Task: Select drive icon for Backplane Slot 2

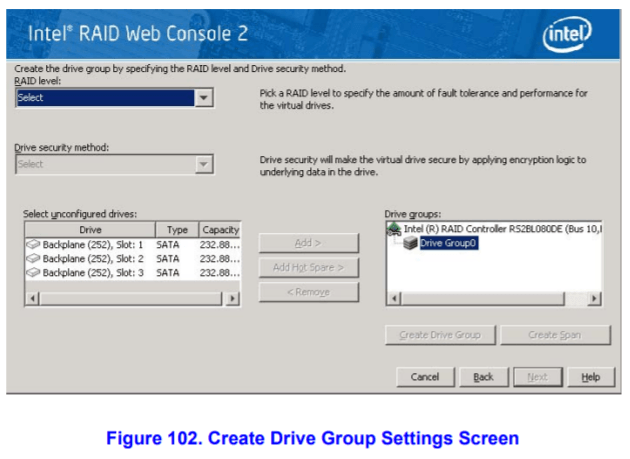Action: [x=33, y=258]
